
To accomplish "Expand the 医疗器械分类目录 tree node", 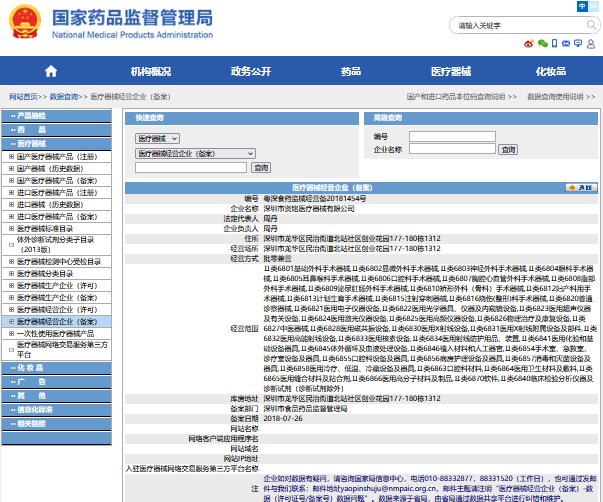I will click(x=11, y=274).
